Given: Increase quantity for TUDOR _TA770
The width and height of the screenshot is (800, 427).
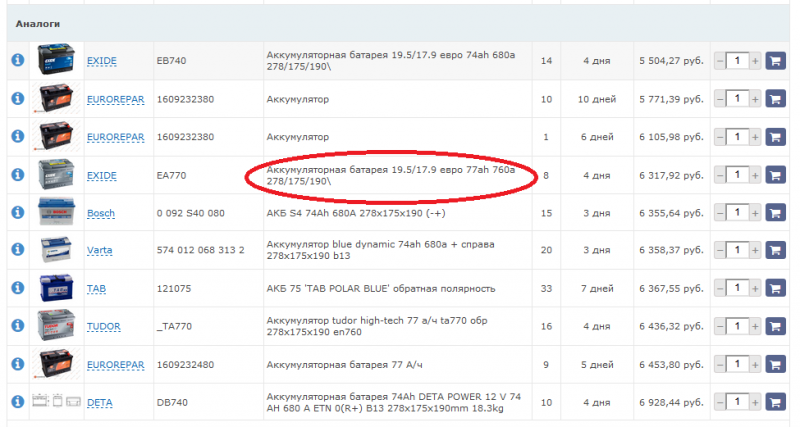Looking at the screenshot, I should (755, 326).
